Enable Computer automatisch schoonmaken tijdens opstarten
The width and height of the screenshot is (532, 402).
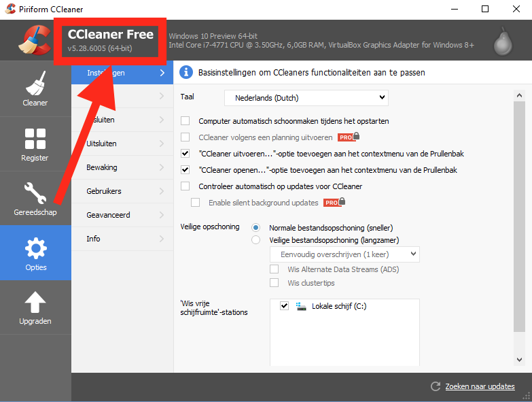pyautogui.click(x=185, y=121)
